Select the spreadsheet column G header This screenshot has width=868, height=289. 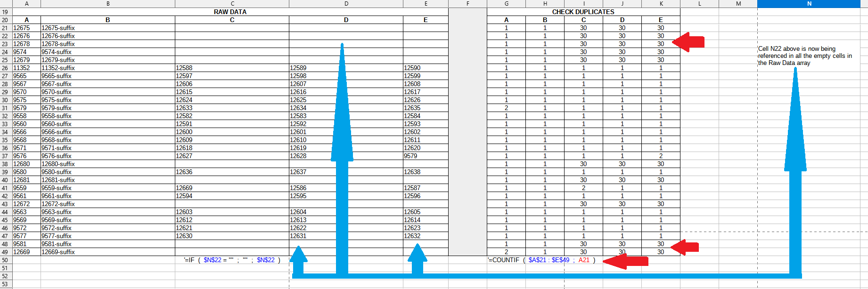pyautogui.click(x=506, y=4)
